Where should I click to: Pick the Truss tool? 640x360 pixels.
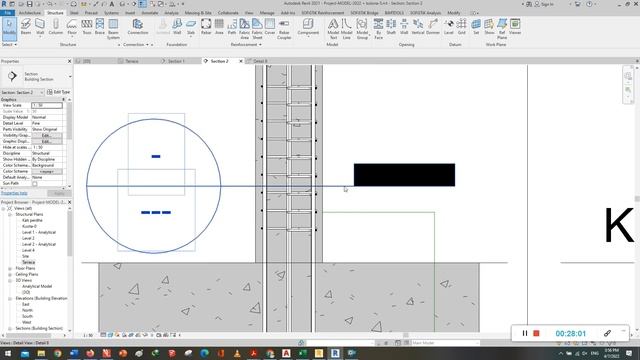coord(87,27)
